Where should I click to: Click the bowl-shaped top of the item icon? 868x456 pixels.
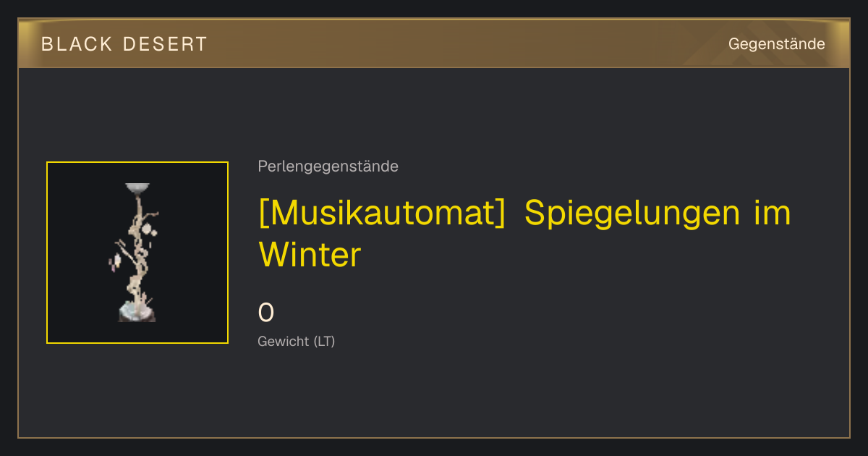137,187
